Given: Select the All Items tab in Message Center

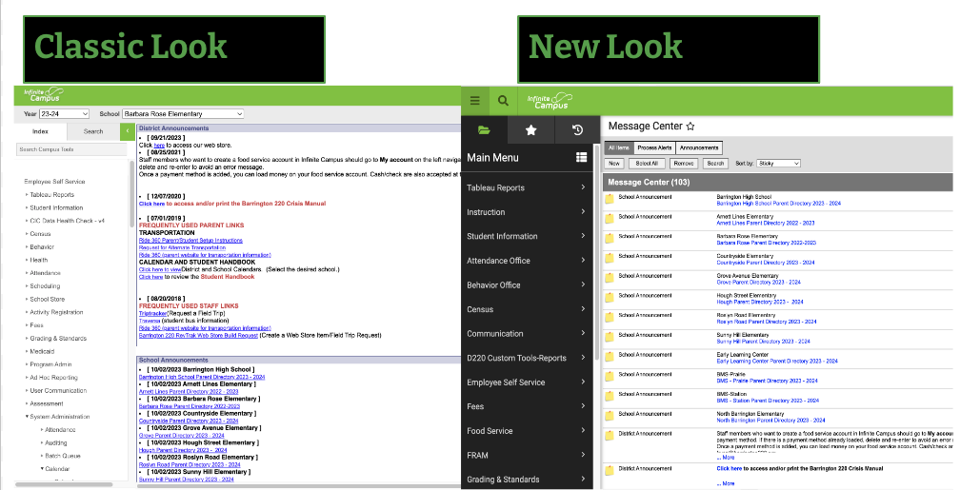Looking at the screenshot, I should (x=619, y=147).
